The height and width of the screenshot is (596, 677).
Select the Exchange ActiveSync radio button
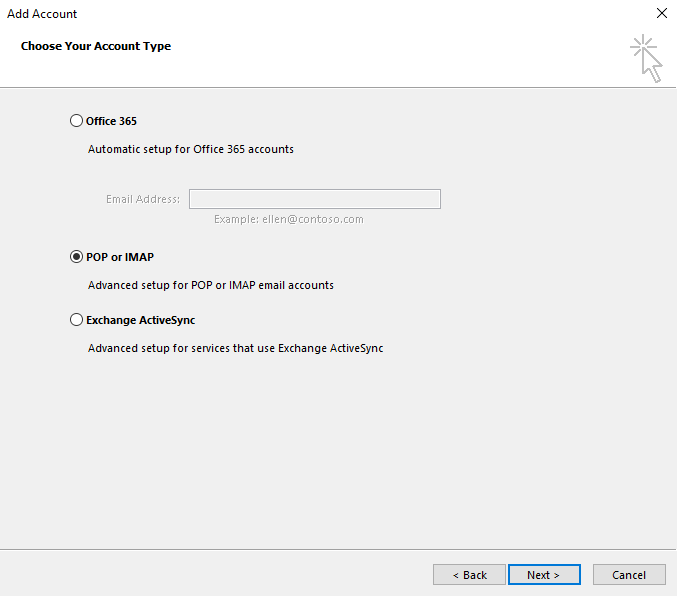(x=76, y=320)
